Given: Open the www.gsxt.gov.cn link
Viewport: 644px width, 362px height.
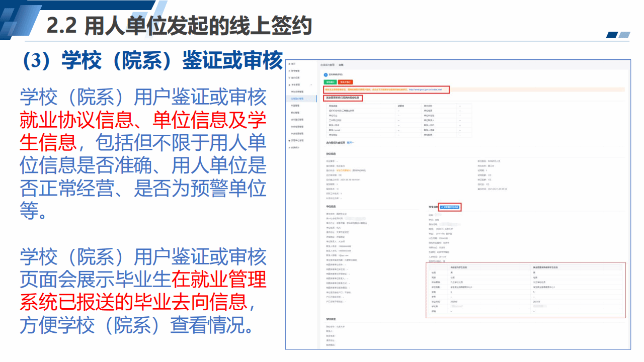Looking at the screenshot, I should (425, 89).
